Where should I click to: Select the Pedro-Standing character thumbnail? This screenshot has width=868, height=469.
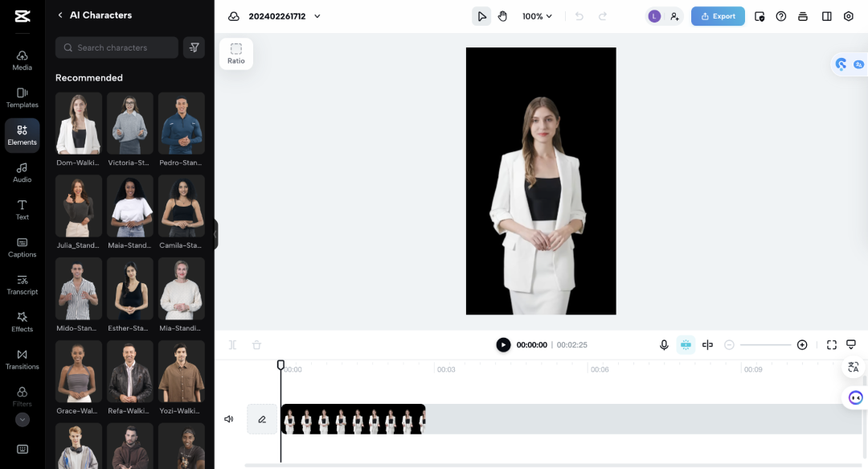tap(181, 123)
